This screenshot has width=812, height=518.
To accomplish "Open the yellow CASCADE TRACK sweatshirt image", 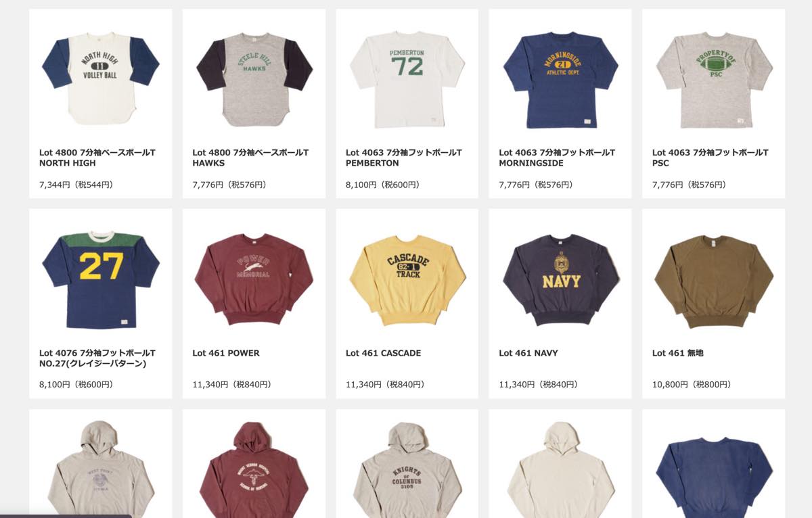I will pos(407,279).
